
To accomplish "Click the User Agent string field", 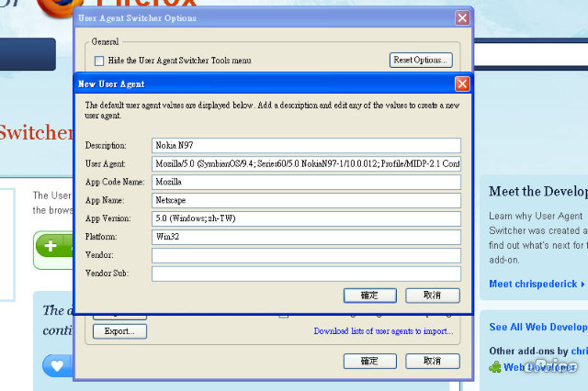I will pos(306,163).
